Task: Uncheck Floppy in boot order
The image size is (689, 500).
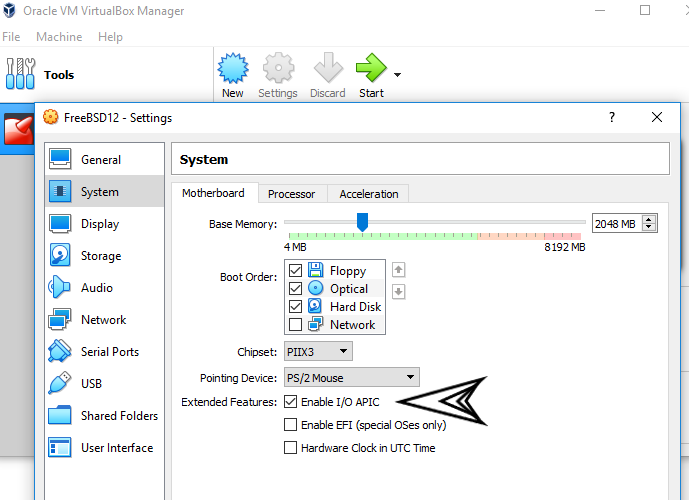Action: [295, 270]
